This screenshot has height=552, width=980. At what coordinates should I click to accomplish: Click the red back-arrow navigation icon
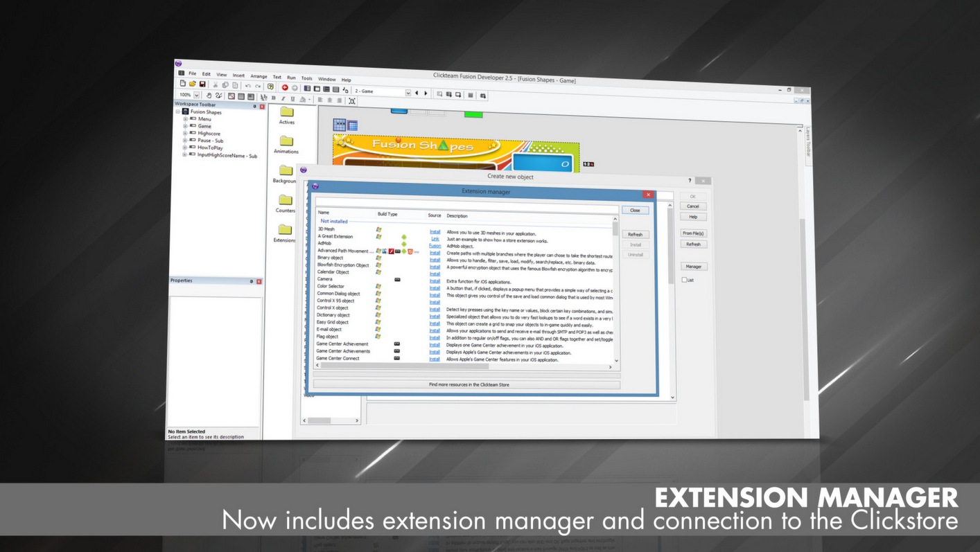285,87
